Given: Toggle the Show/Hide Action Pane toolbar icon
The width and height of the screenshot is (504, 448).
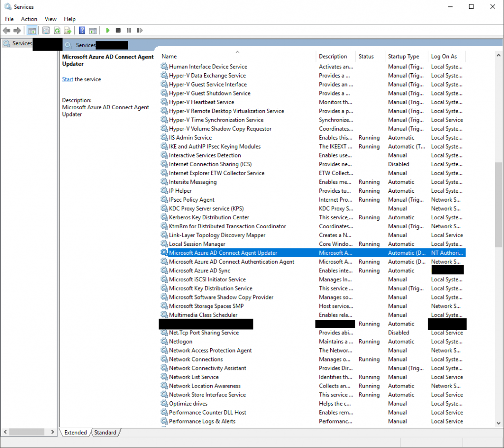Looking at the screenshot, I should click(93, 30).
